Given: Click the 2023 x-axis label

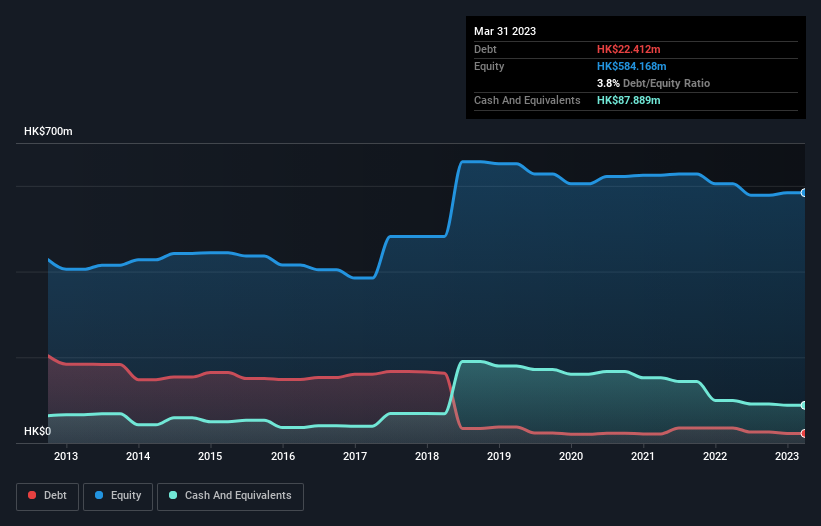Looking at the screenshot, I should [x=787, y=456].
